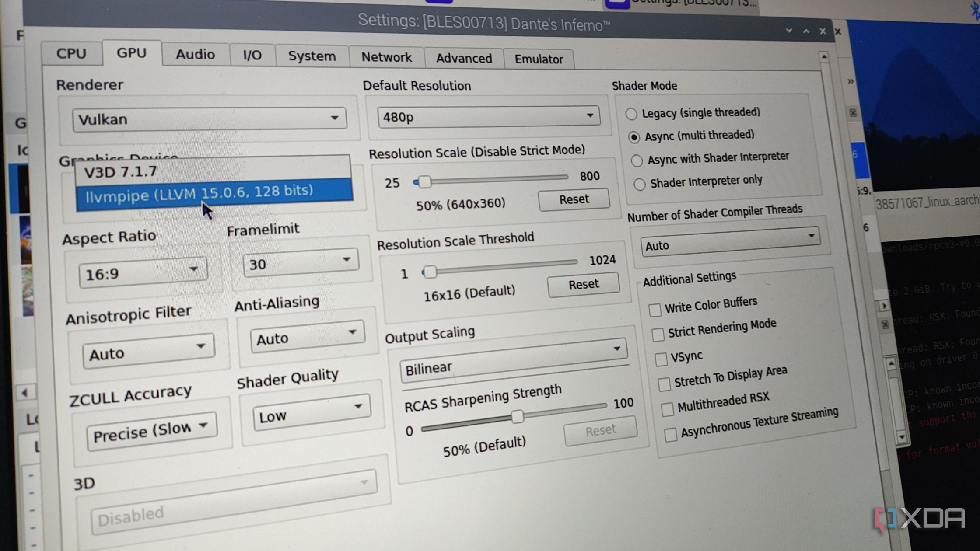
Task: Reset the Resolution Scale value
Action: 574,199
